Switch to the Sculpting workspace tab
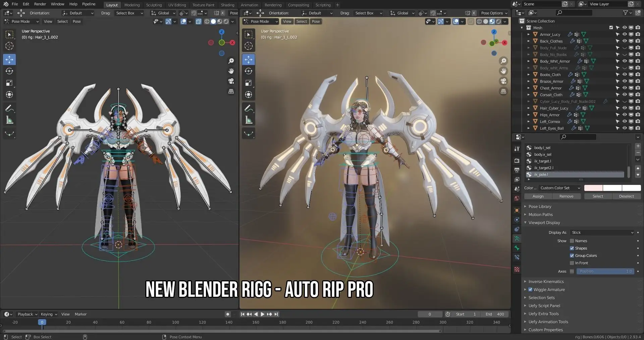Viewport: 644px width, 340px height. coord(154,5)
